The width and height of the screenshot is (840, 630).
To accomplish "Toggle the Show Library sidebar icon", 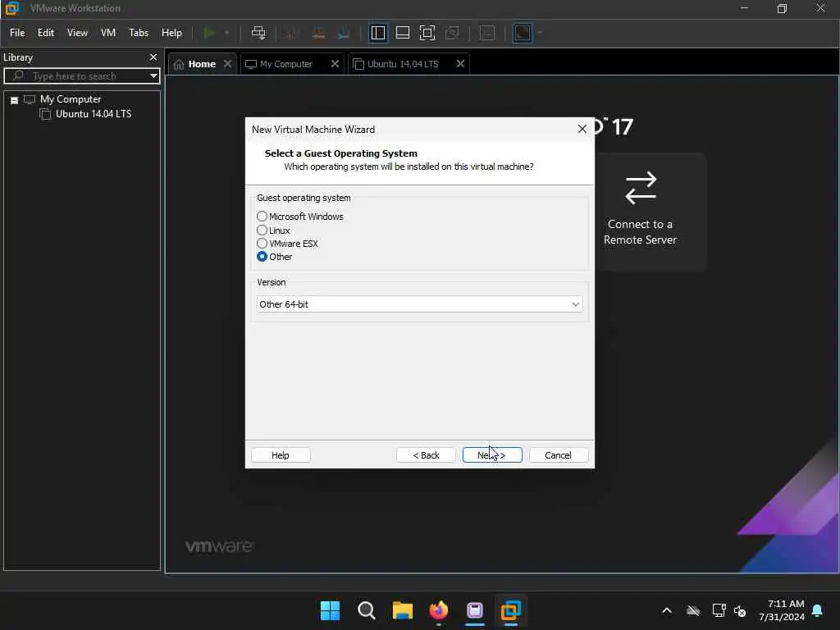I will [x=377, y=33].
